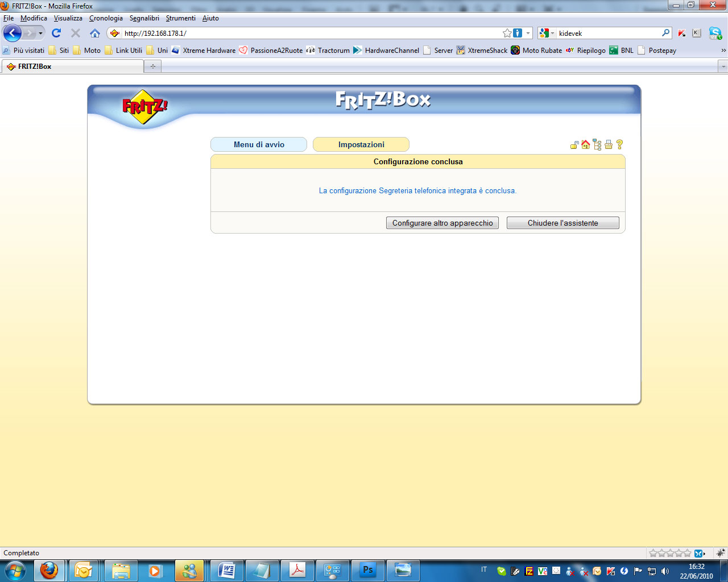Viewport: 728px width, 582px height.
Task: Open the Segnalibri menu
Action: click(144, 18)
